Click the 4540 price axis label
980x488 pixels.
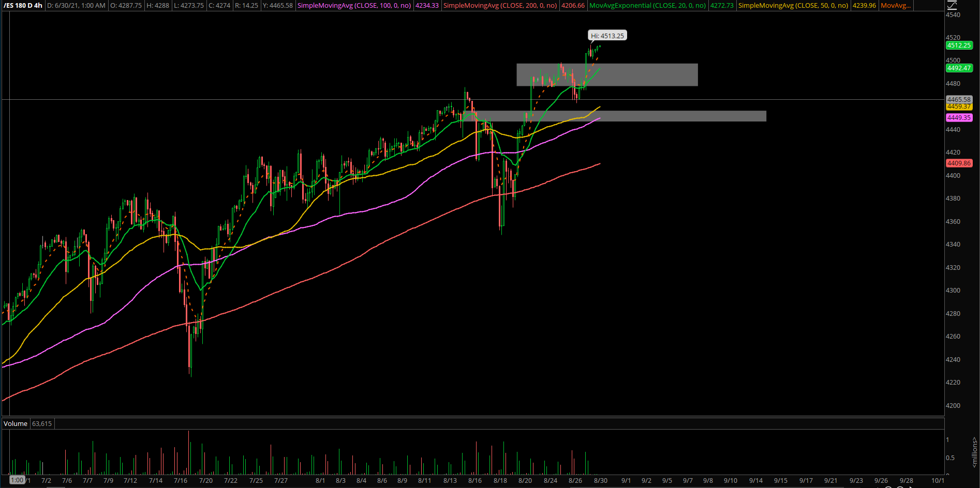(953, 14)
